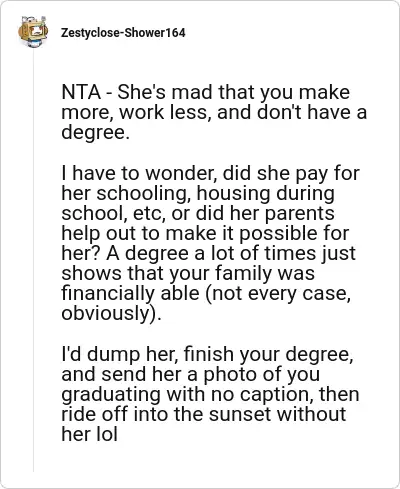Click the word "sunset" in the comment
The image size is (400, 489).
pos(239,414)
